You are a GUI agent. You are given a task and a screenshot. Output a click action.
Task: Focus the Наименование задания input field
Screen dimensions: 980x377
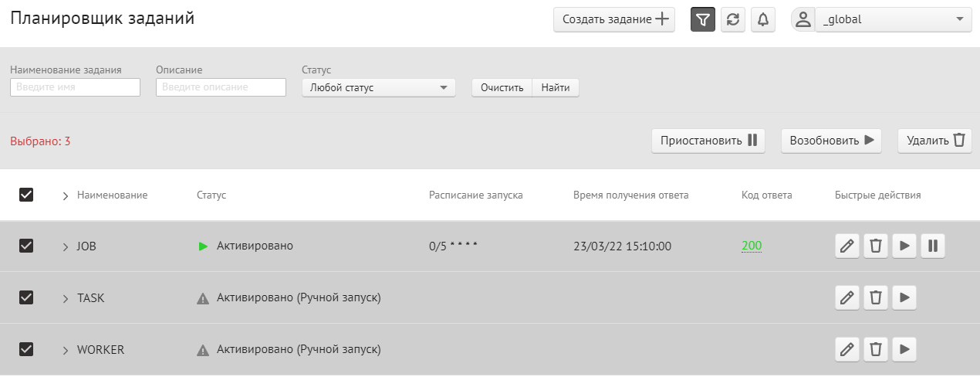[x=75, y=87]
